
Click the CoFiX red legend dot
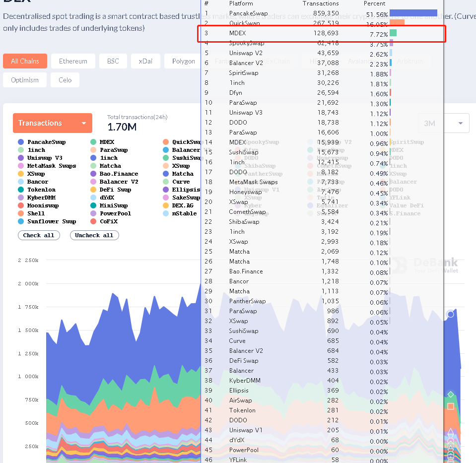click(93, 221)
